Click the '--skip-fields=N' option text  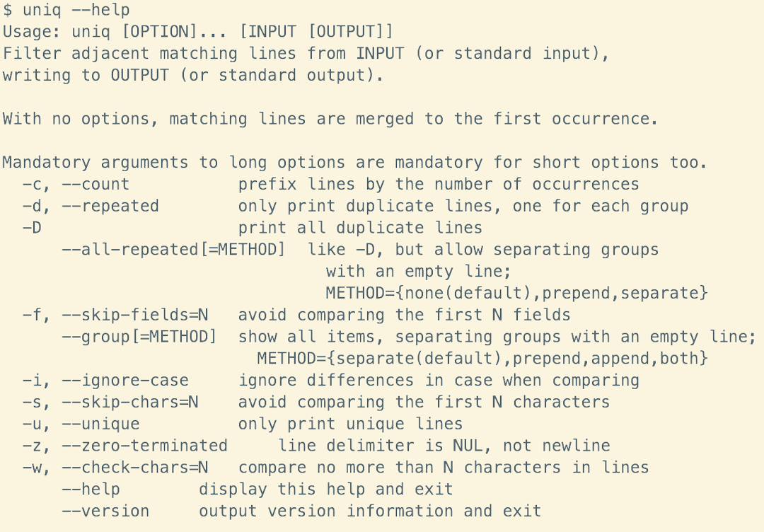point(135,315)
